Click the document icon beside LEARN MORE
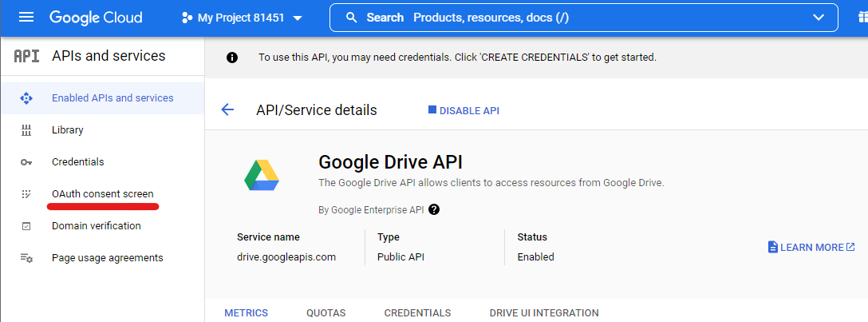The width and height of the screenshot is (868, 322). point(773,247)
